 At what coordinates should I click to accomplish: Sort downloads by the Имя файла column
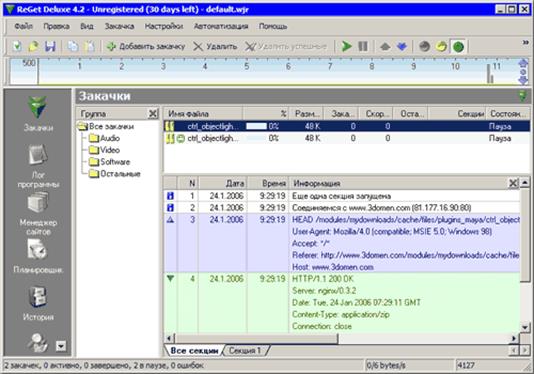(203, 113)
